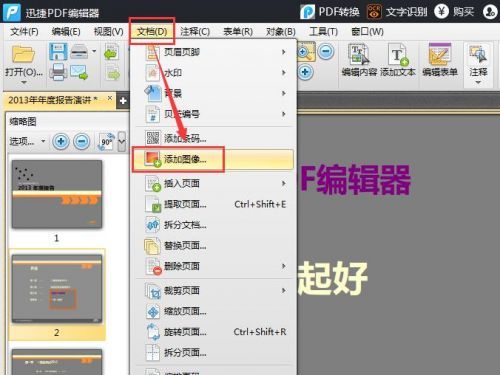
Task: Select 添加图像... menu entry
Action: [x=213, y=159]
